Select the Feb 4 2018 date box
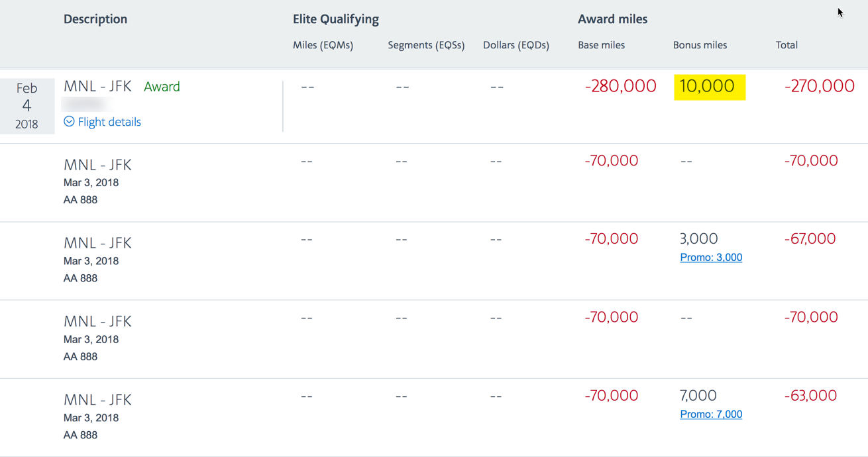The image size is (868, 457). click(x=27, y=106)
